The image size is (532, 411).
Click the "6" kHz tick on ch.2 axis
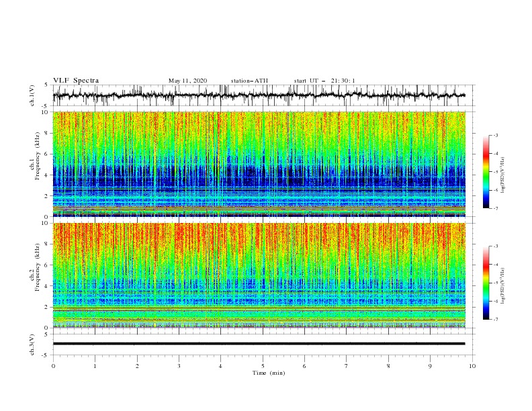(47, 265)
